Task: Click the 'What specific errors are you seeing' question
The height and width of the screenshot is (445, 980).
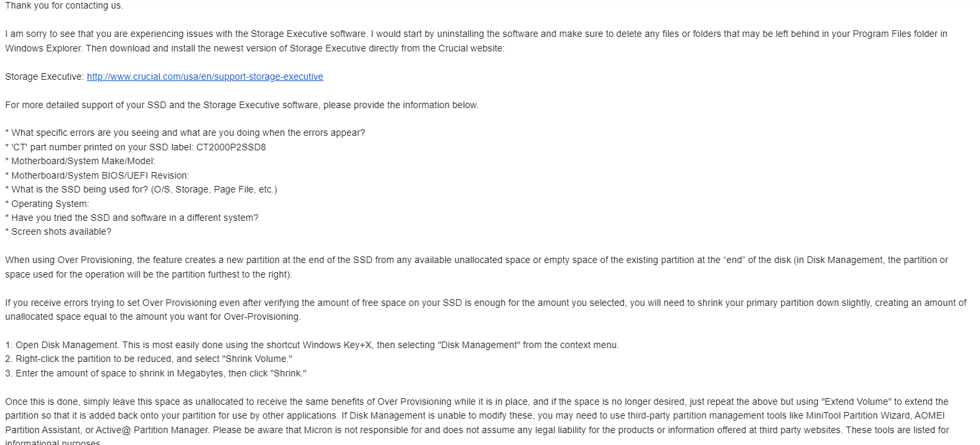Action: (x=185, y=133)
